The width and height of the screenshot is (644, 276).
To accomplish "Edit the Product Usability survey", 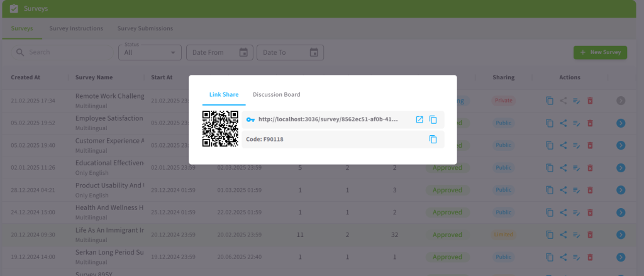I will point(577,190).
